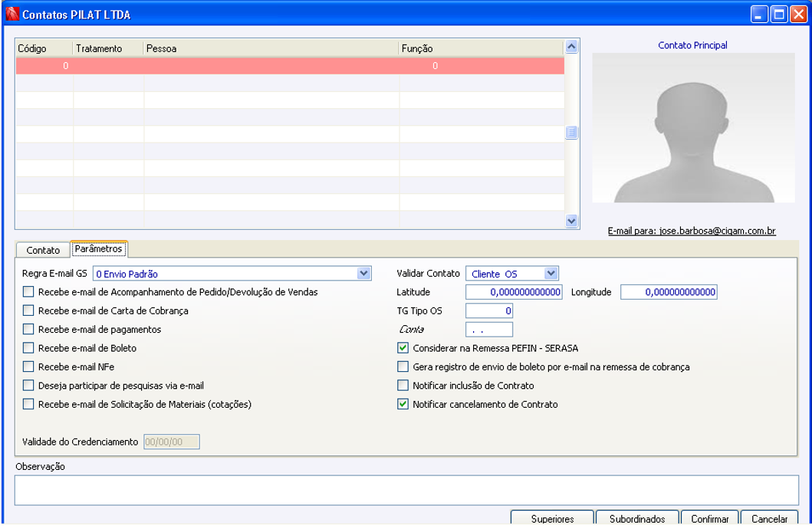The height and width of the screenshot is (529, 812).
Task: Click the Latitude input field
Action: pyautogui.click(x=514, y=292)
